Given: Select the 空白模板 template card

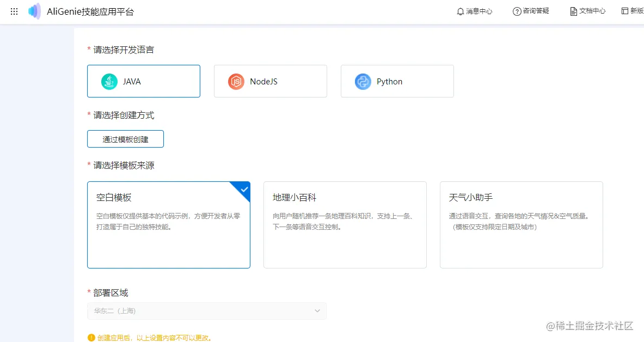Looking at the screenshot, I should pyautogui.click(x=168, y=225).
